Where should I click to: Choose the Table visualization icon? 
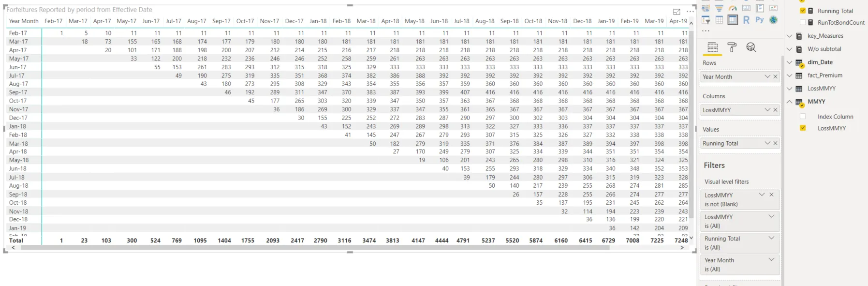click(719, 20)
